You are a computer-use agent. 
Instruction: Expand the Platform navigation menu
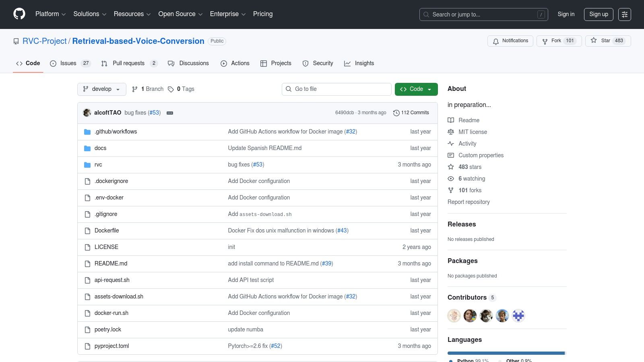pyautogui.click(x=50, y=14)
